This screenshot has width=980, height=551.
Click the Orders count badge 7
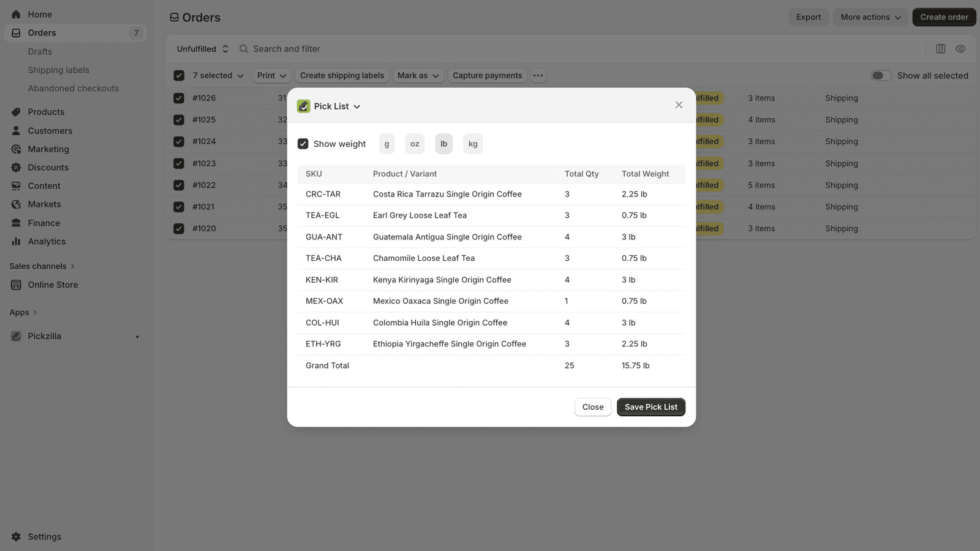point(136,33)
